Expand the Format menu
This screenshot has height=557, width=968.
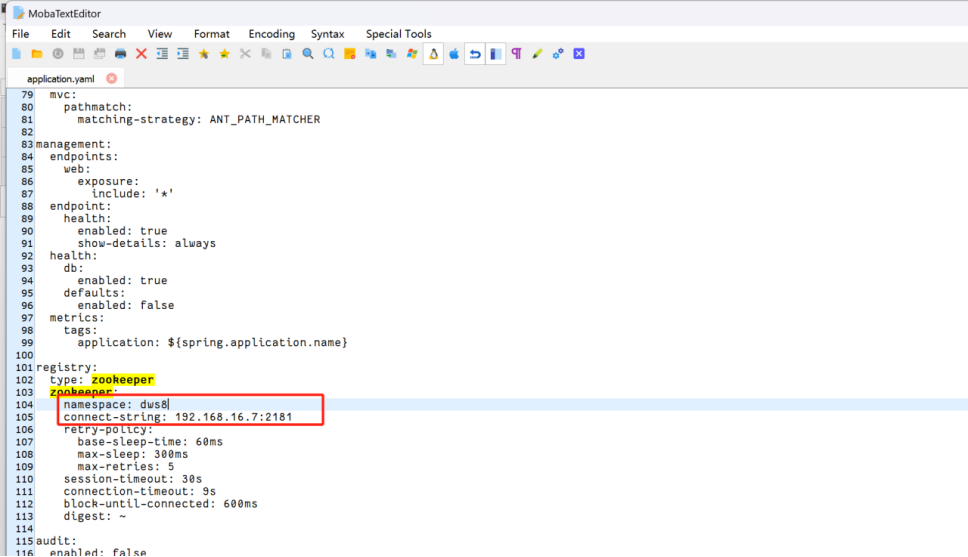tap(211, 34)
